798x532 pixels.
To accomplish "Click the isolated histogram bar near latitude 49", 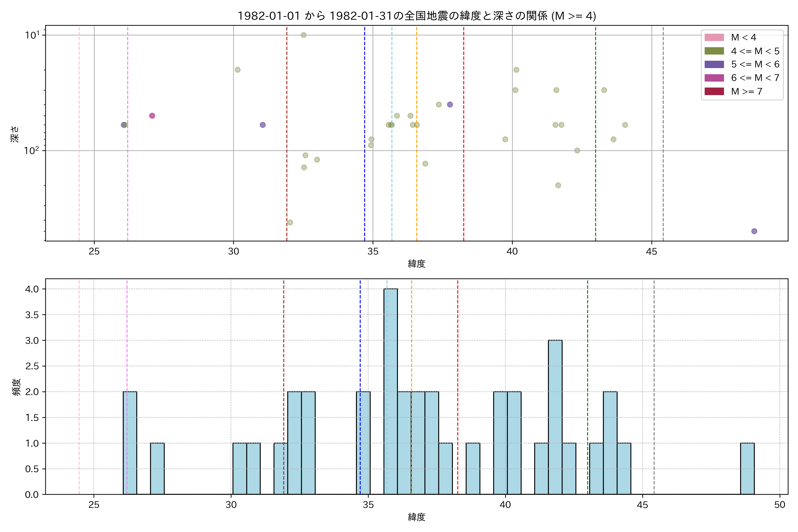I will tap(747, 469).
